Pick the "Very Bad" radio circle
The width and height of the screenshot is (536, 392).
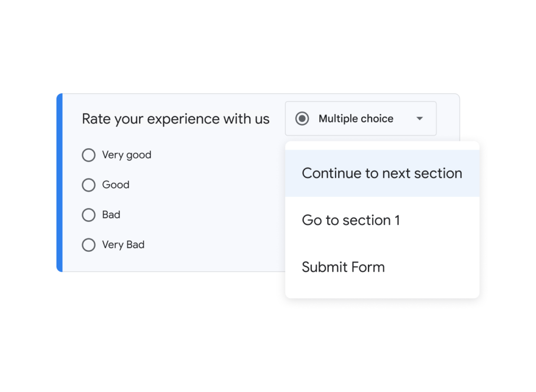coord(89,244)
